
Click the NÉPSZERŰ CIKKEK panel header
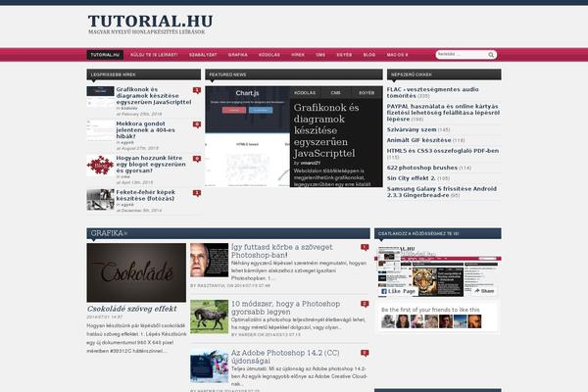coord(444,74)
